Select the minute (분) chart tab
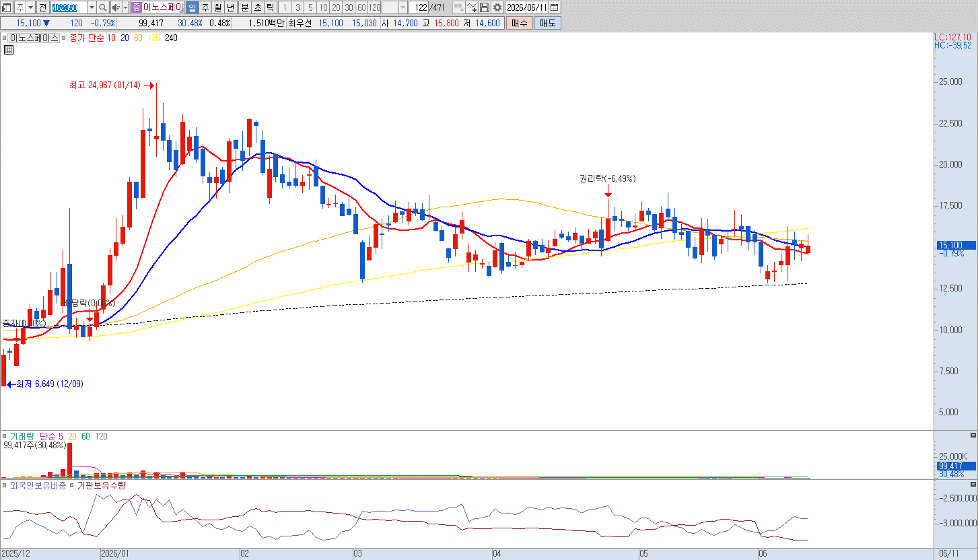The width and height of the screenshot is (978, 560). 244,7
